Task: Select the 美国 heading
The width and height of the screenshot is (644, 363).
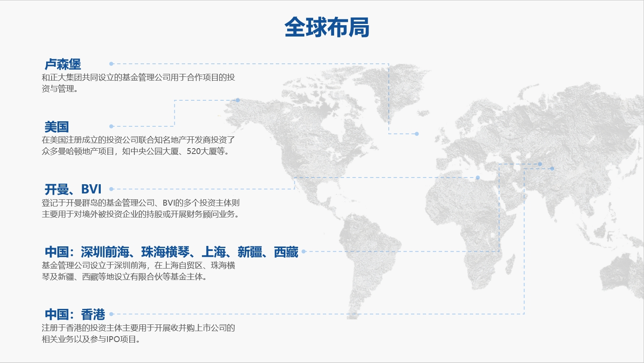Action: point(57,127)
